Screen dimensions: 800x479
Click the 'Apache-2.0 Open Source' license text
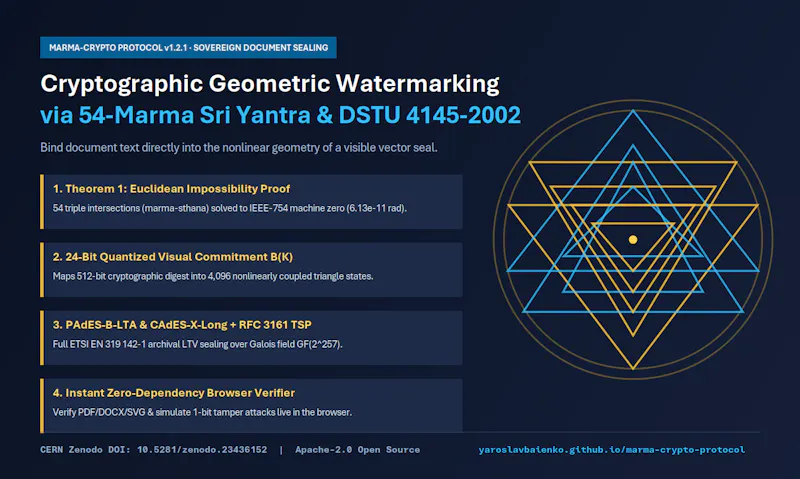(x=358, y=449)
